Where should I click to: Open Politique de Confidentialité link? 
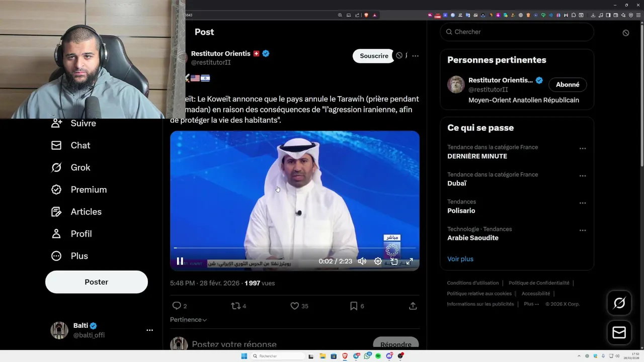539,283
